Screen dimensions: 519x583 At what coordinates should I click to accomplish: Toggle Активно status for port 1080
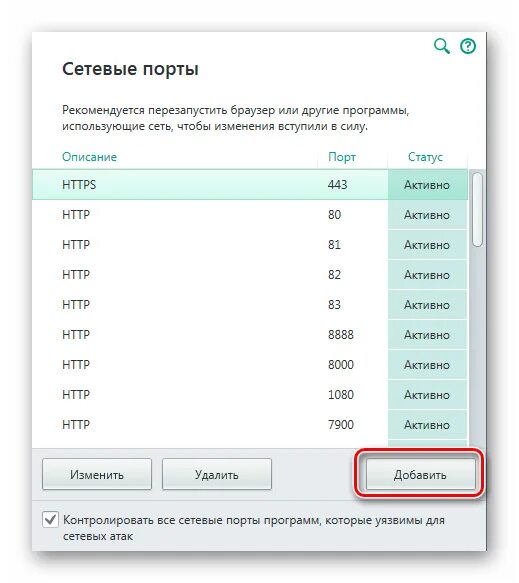click(427, 395)
